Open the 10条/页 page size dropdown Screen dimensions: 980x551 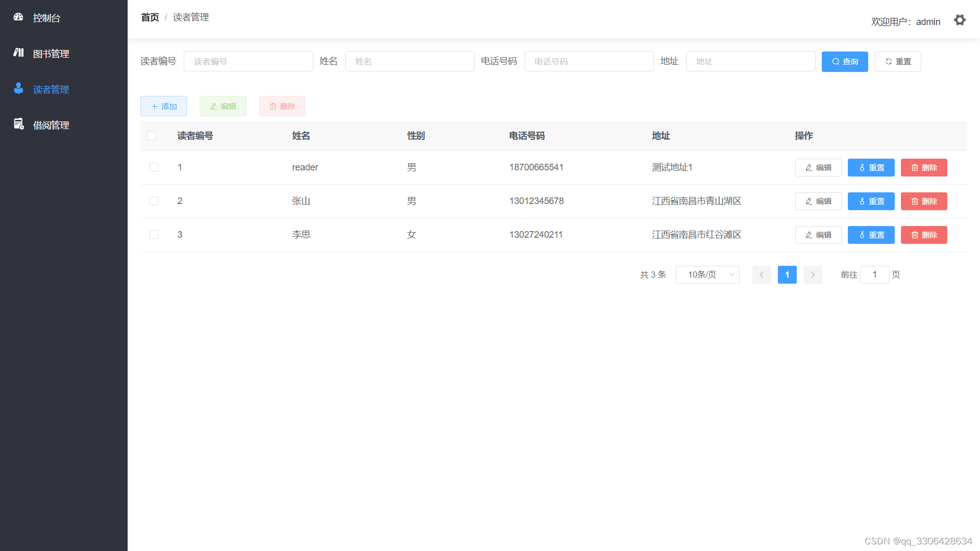pos(707,274)
